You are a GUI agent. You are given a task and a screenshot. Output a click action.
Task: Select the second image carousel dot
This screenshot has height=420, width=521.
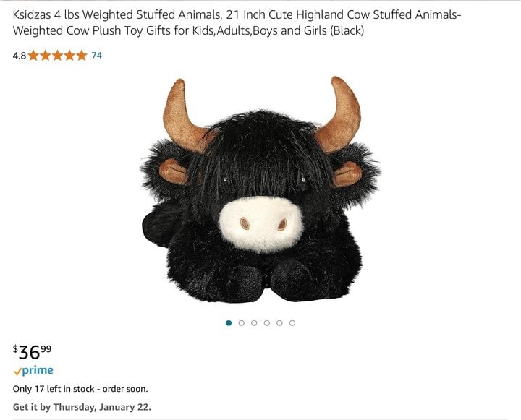click(x=242, y=322)
